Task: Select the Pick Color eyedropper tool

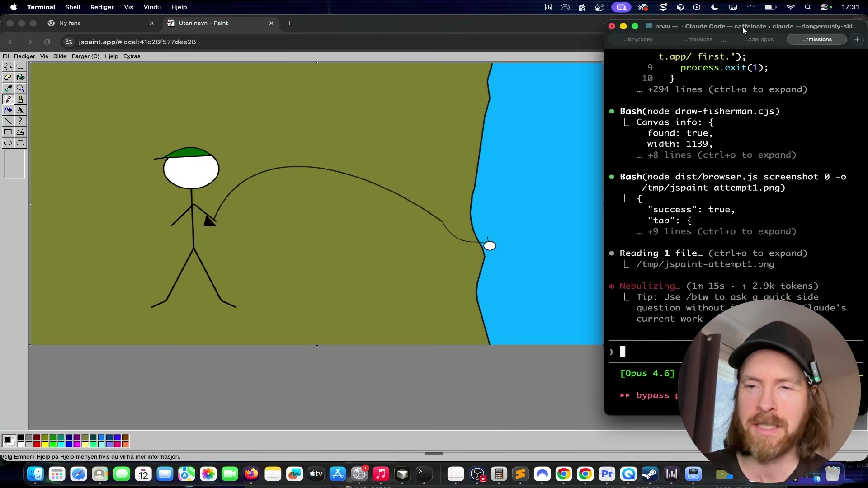Action: [8, 88]
